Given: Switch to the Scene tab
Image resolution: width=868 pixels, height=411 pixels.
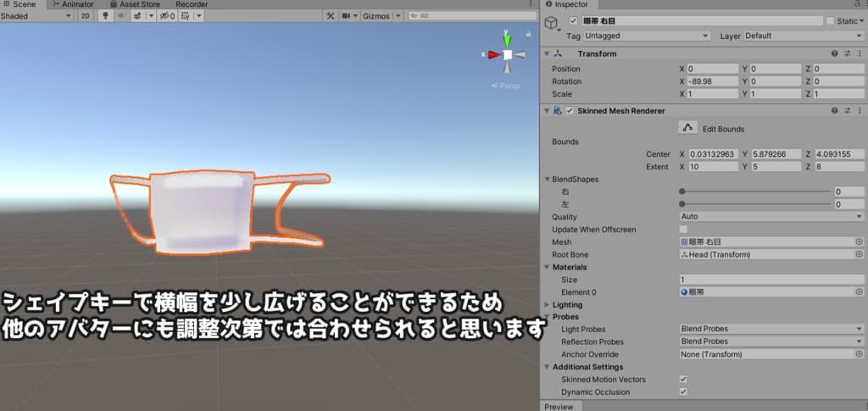Looking at the screenshot, I should 21,4.
